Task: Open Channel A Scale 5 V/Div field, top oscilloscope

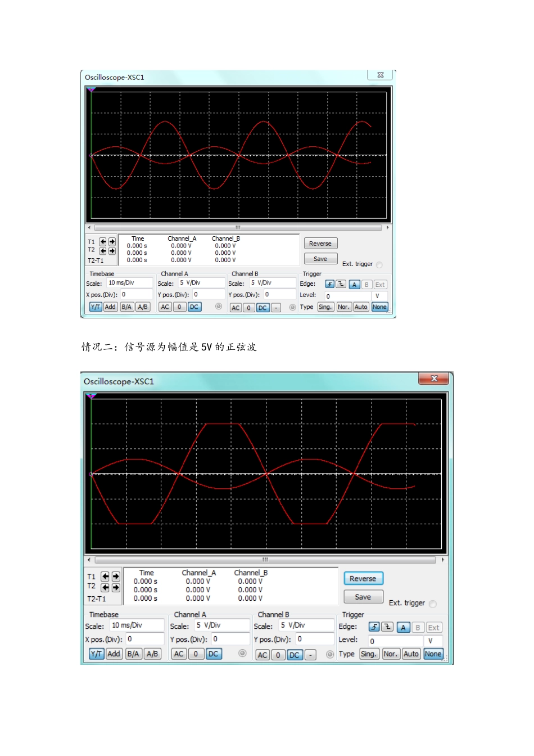Action: click(201, 283)
